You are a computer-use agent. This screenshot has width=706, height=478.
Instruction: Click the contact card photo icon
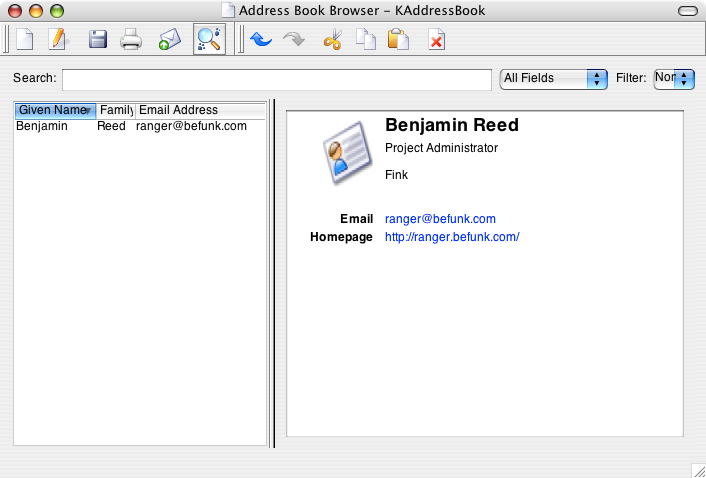pyautogui.click(x=347, y=152)
